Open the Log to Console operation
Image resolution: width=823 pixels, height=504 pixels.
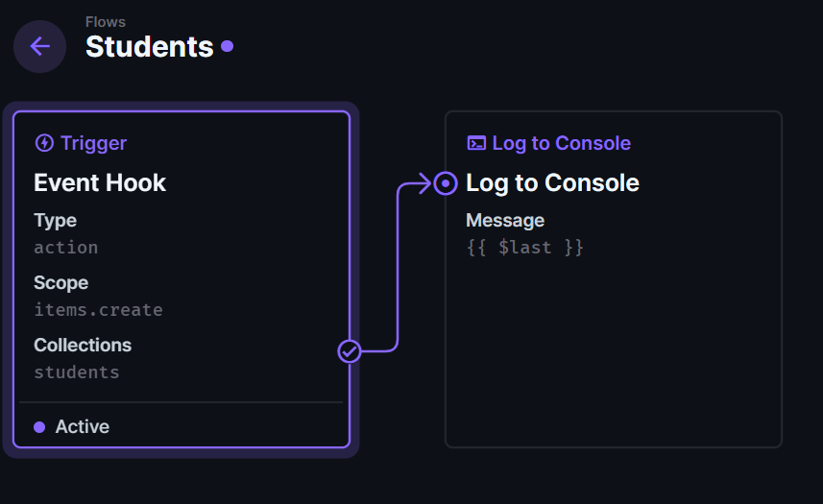[x=614, y=279]
